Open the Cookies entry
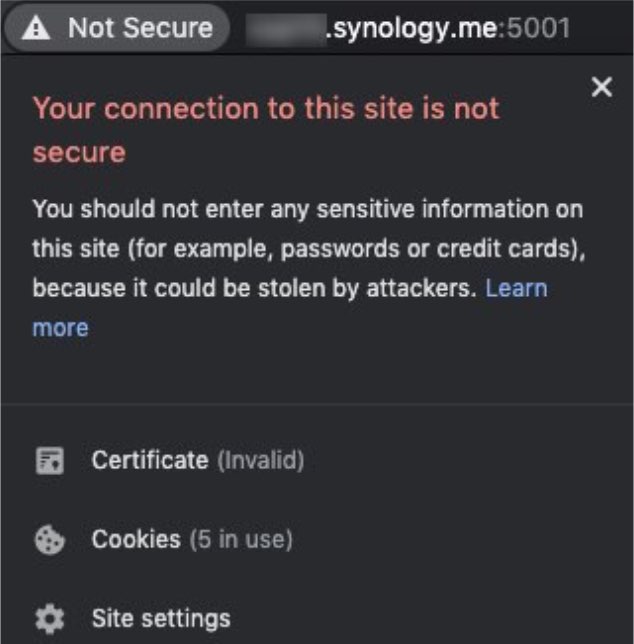634x644 pixels. pyautogui.click(x=136, y=540)
